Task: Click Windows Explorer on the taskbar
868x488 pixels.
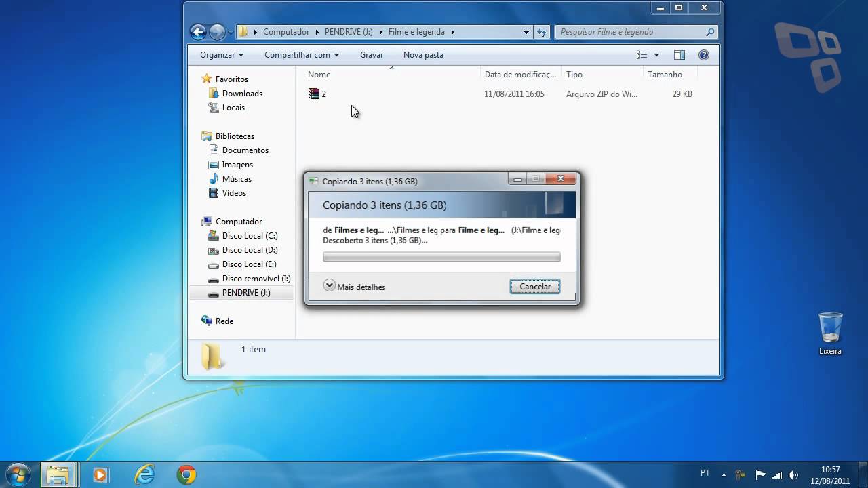Action: point(58,475)
